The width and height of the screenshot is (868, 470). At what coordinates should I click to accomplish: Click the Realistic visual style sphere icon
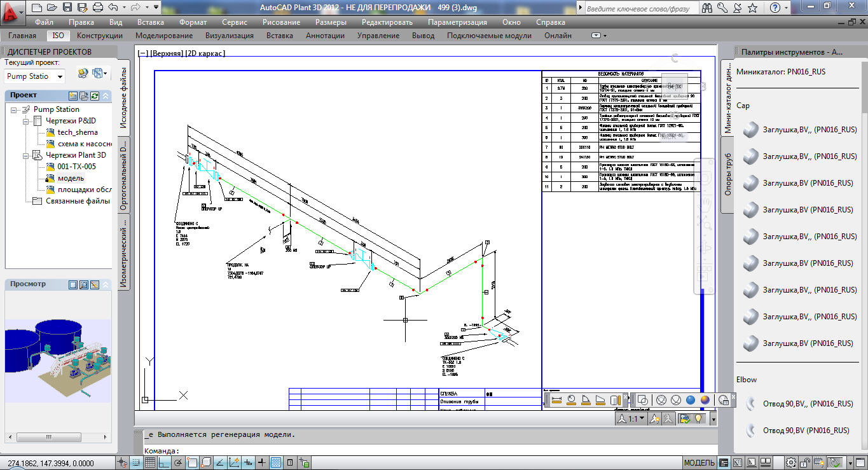coord(705,400)
